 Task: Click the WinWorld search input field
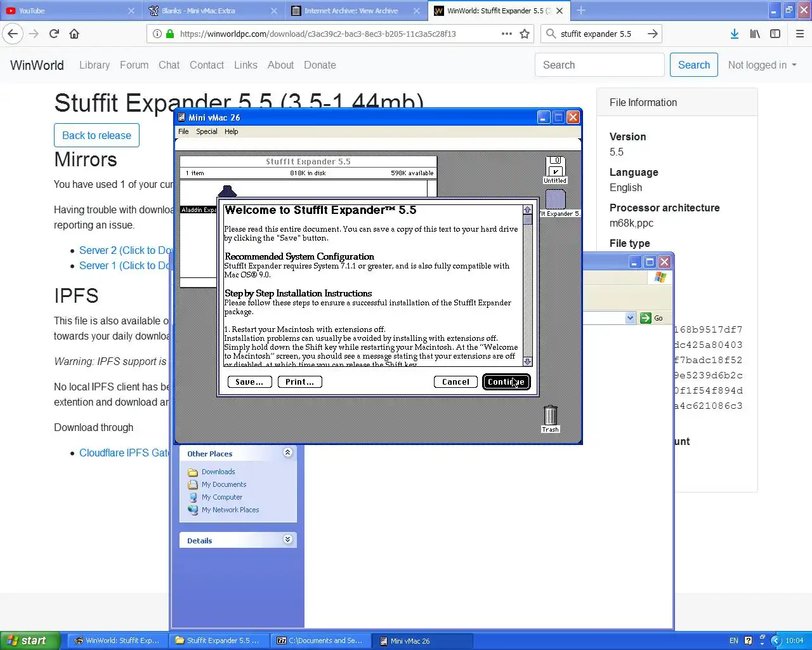coord(599,65)
